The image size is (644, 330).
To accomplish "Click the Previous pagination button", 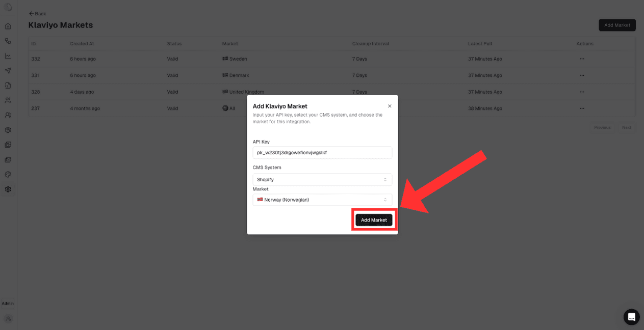I will 602,127.
